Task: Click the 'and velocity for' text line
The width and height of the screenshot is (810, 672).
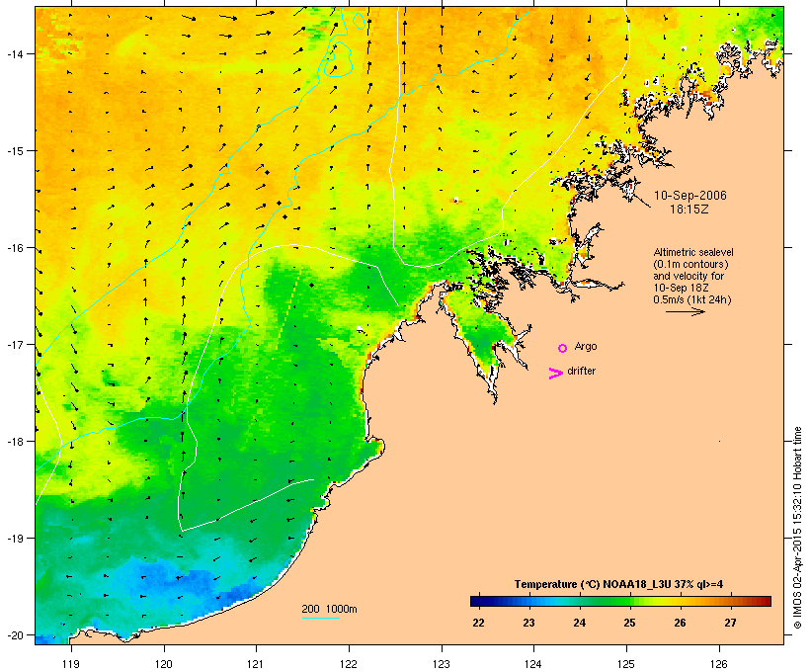Action: pos(688,276)
